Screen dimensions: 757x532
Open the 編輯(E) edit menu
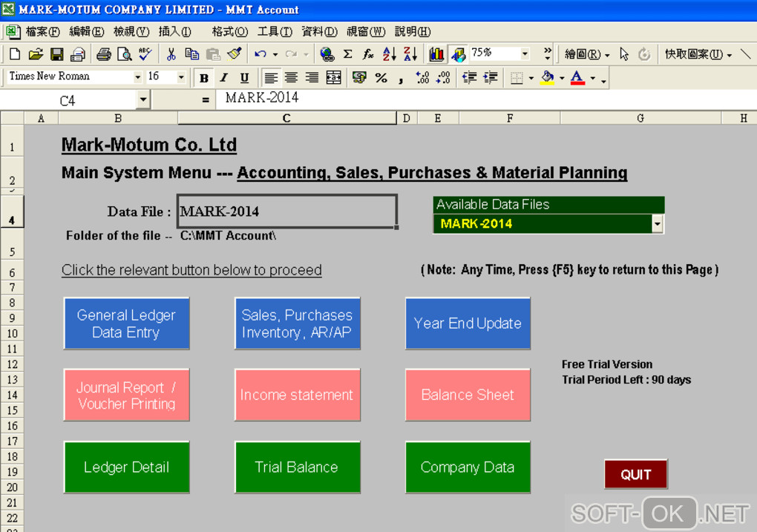tap(86, 32)
